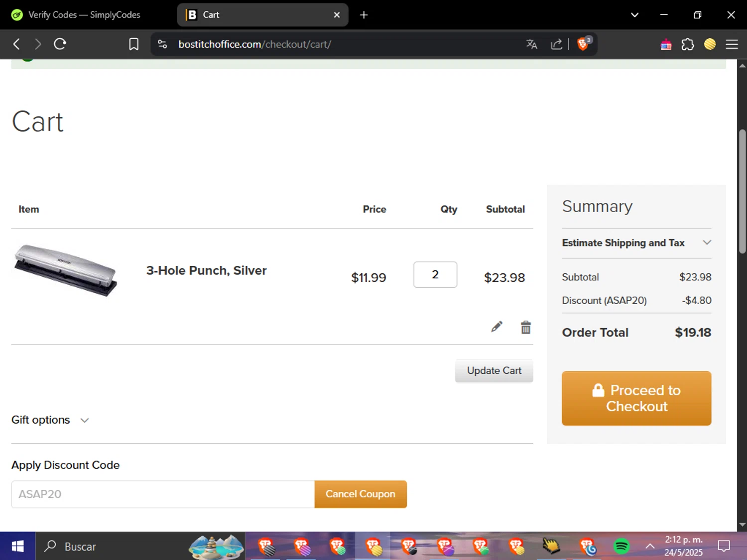
Task: Open the translate page icon
Action: click(x=531, y=44)
